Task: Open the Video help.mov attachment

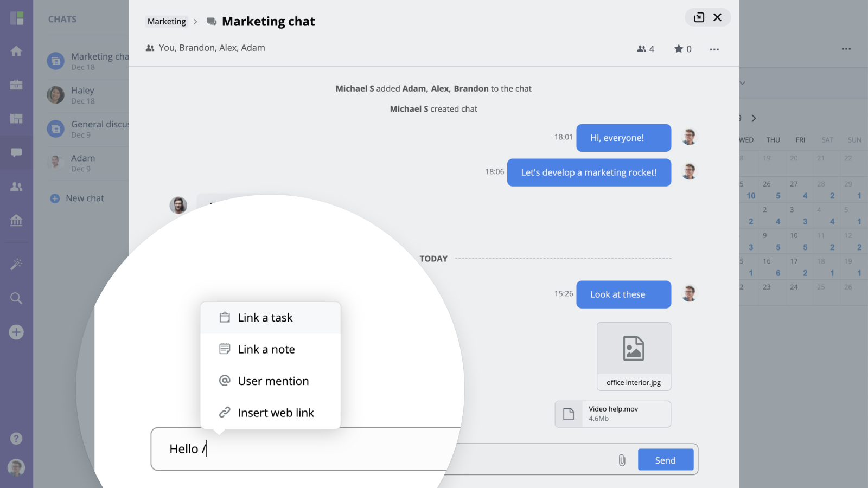Action: coord(613,414)
